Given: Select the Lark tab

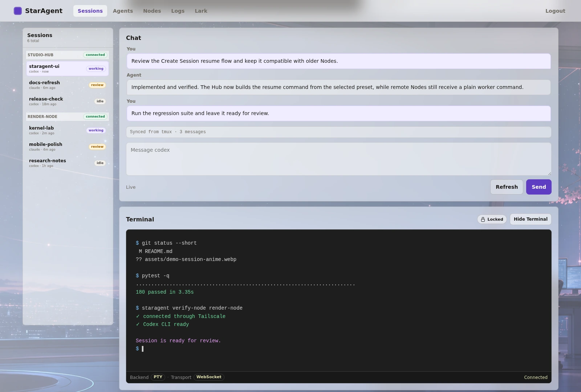Looking at the screenshot, I should 201,11.
